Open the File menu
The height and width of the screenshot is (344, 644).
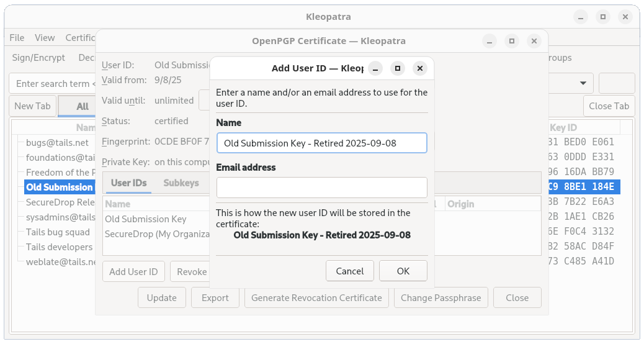[17, 38]
